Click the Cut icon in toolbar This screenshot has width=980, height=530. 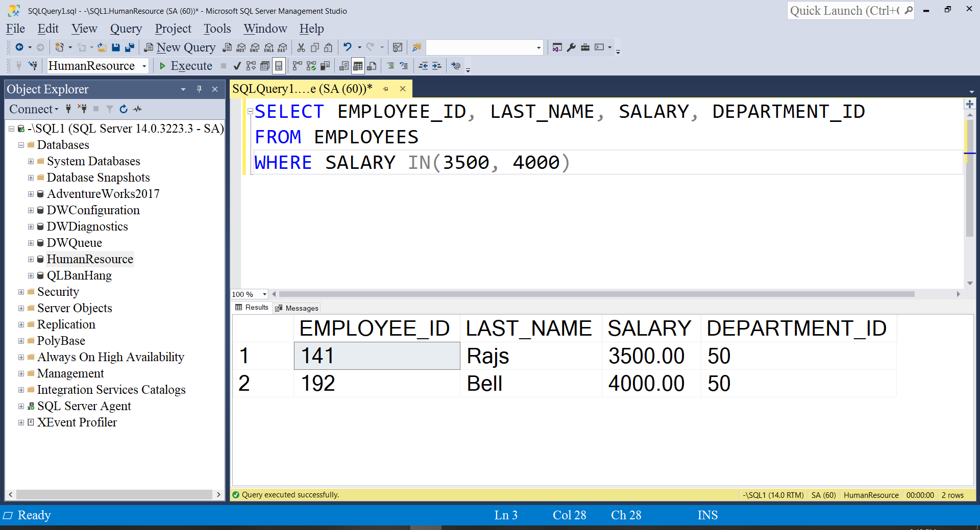coord(301,47)
